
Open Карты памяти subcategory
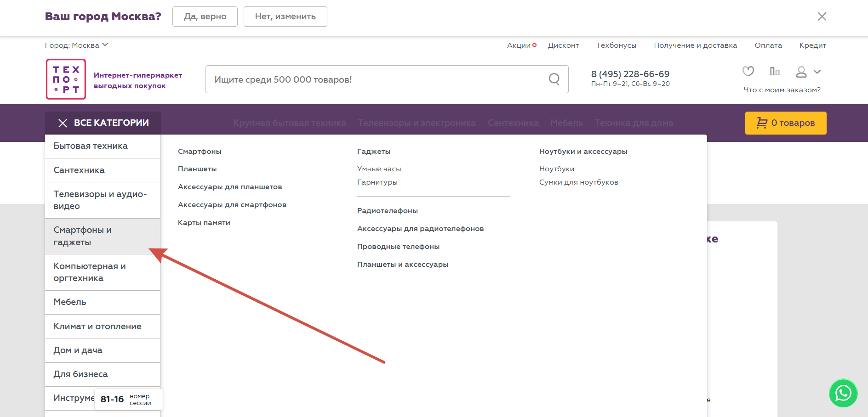204,223
